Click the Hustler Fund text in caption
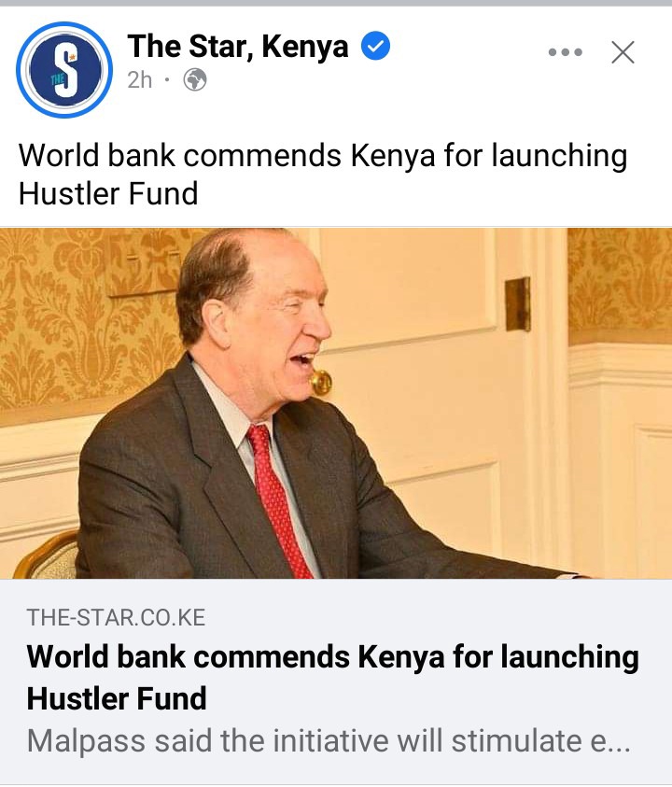The width and height of the screenshot is (672, 787). click(x=108, y=194)
